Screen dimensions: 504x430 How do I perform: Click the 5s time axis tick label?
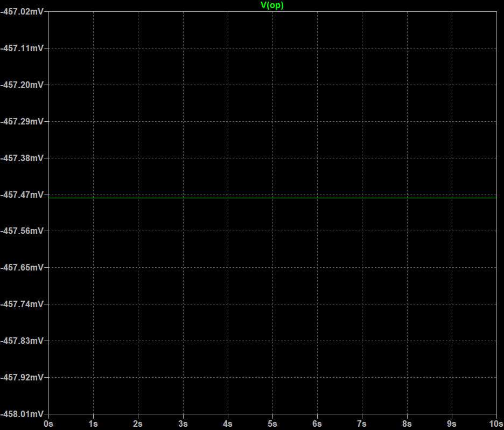(272, 424)
